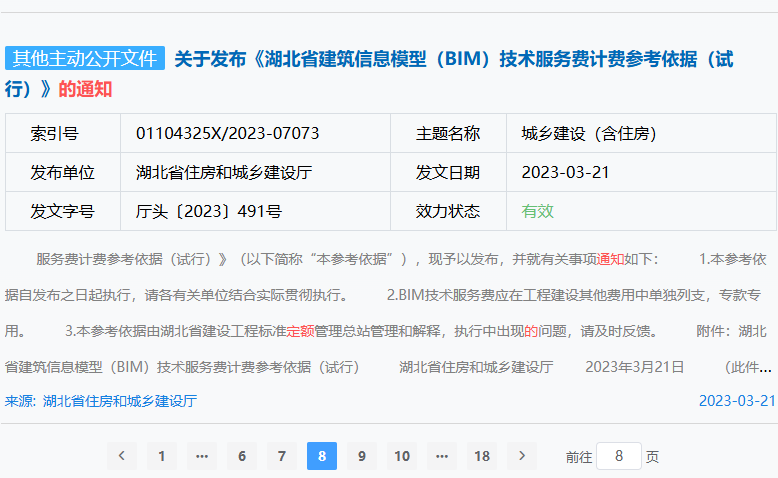Open last page 18
This screenshot has width=778, height=478.
482,456
